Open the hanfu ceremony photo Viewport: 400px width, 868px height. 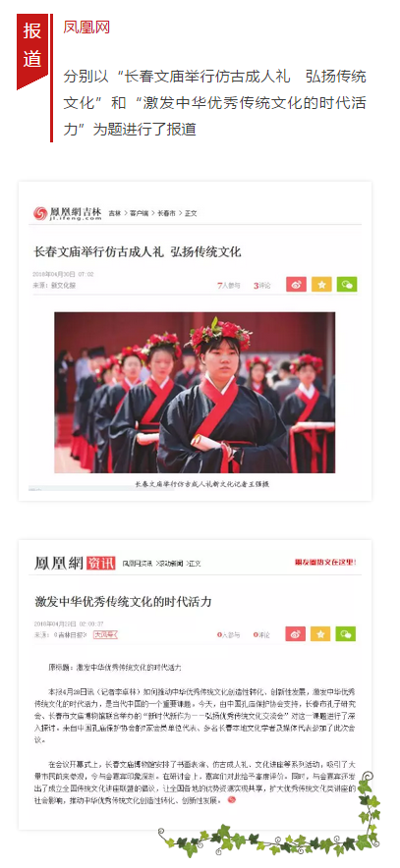pos(195,393)
